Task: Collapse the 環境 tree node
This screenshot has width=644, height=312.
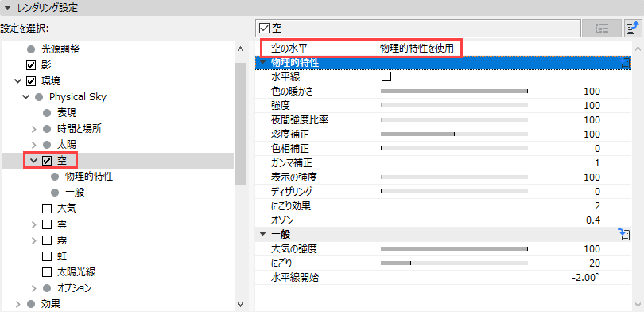Action: point(17,81)
